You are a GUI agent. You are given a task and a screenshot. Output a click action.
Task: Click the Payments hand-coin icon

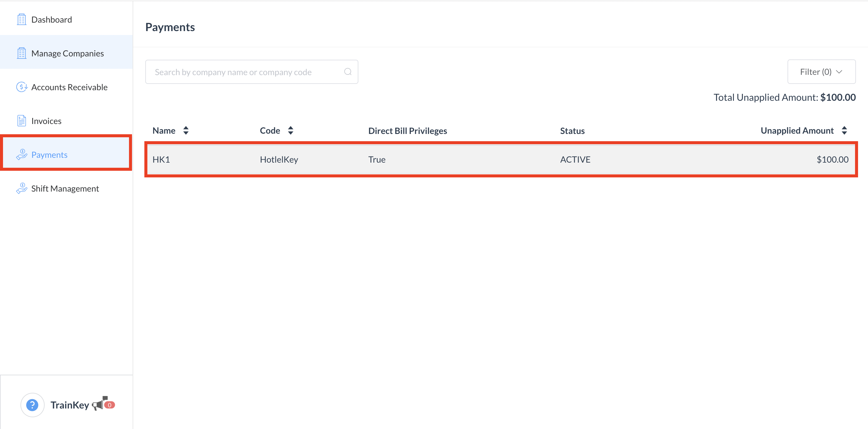[22, 154]
